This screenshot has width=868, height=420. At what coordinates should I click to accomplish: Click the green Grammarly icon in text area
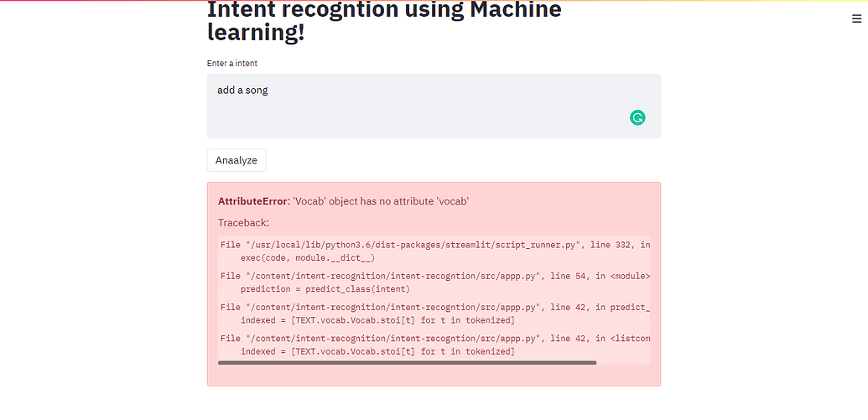pyautogui.click(x=637, y=117)
